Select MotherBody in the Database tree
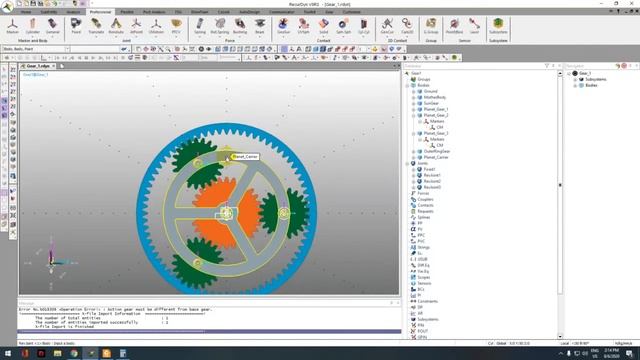Screen dimensions: 640x360 tap(435, 97)
